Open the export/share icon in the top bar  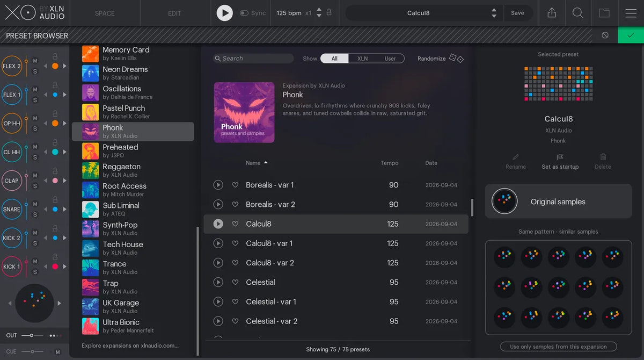pos(552,13)
